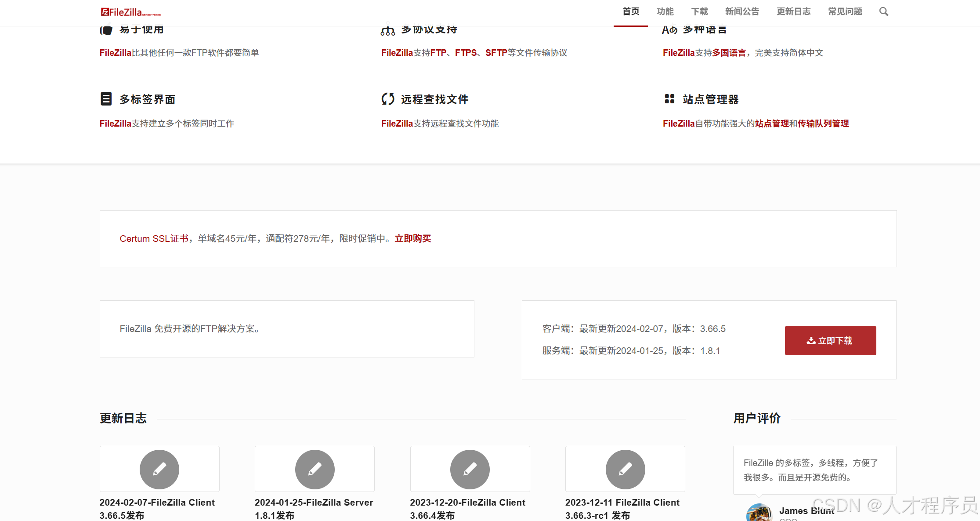
Task: Click the pencil icon above 2023-12-20 Client entry
Action: tap(470, 469)
